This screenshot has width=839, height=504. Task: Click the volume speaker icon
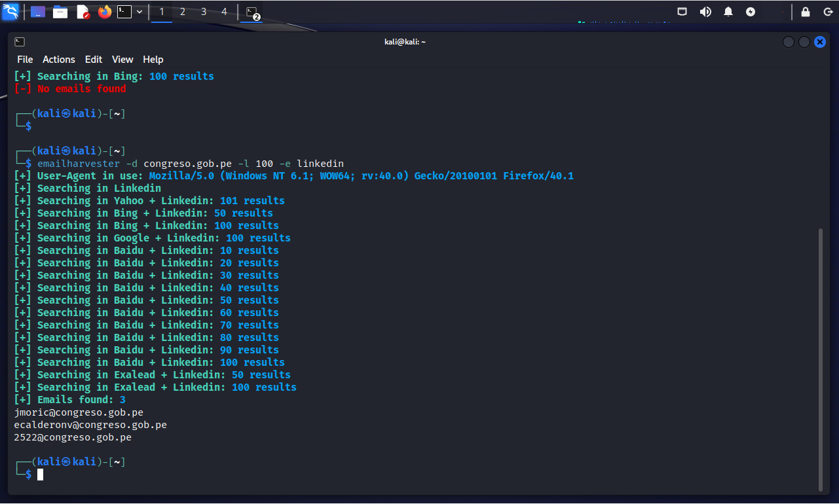(705, 12)
